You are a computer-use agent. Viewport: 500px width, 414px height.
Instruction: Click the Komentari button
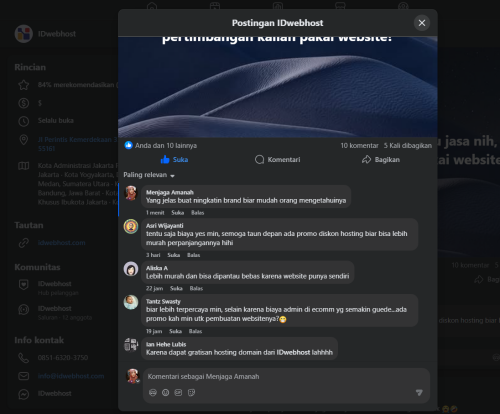[277, 160]
